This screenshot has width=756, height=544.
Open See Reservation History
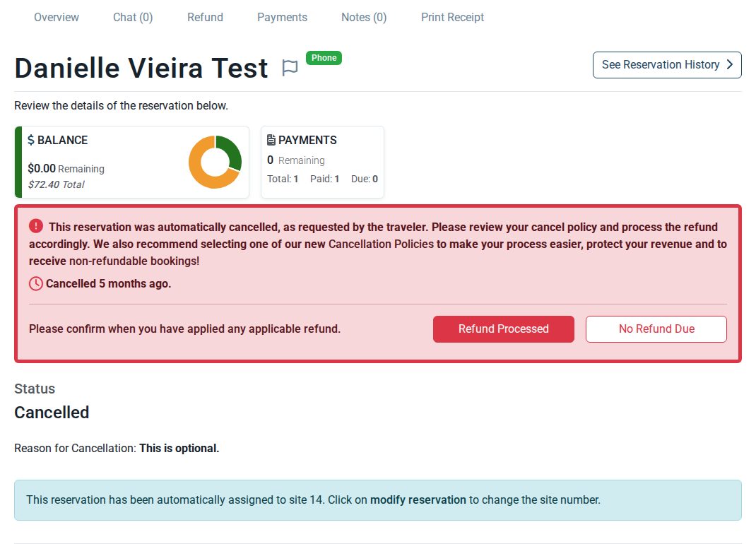pyautogui.click(x=667, y=64)
